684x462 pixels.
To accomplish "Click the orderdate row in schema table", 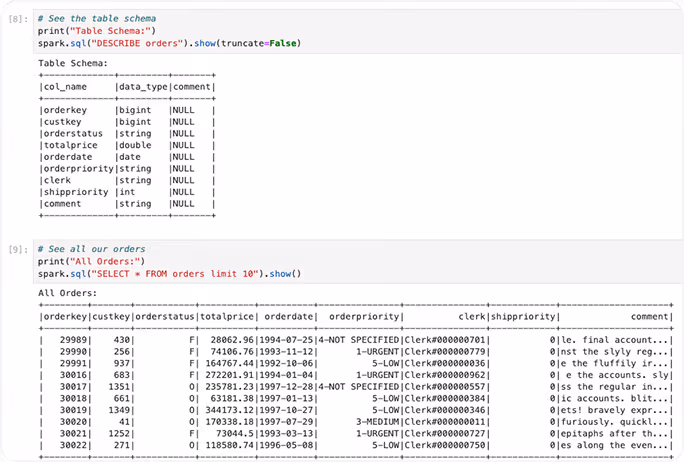I will pos(127,157).
